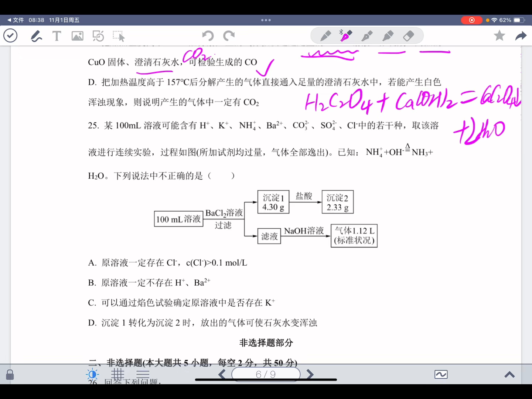Screen dimensions: 532x399
Task: Open the page indicator 6 / 9
Action: (266, 374)
